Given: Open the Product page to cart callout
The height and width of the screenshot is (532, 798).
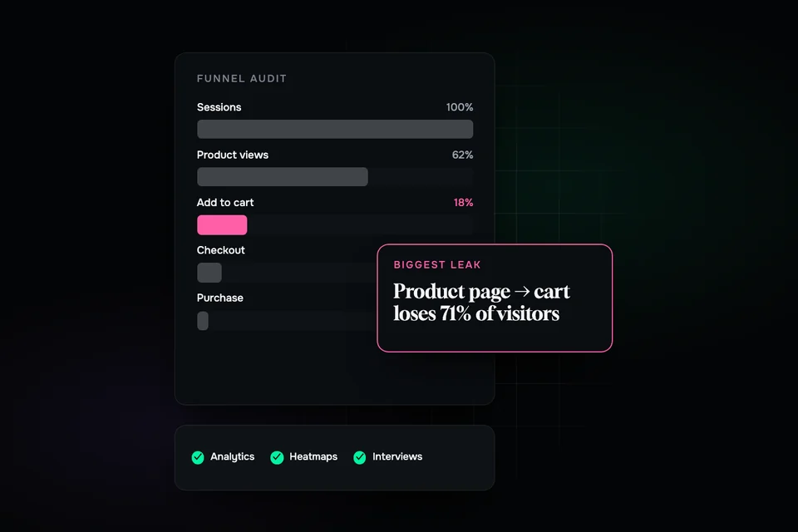Looking at the screenshot, I should coord(495,298).
